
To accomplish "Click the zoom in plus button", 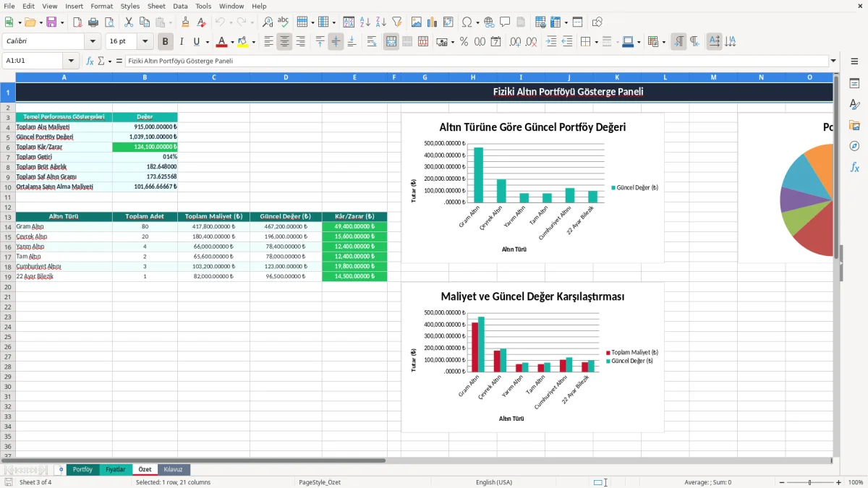I will (x=839, y=482).
